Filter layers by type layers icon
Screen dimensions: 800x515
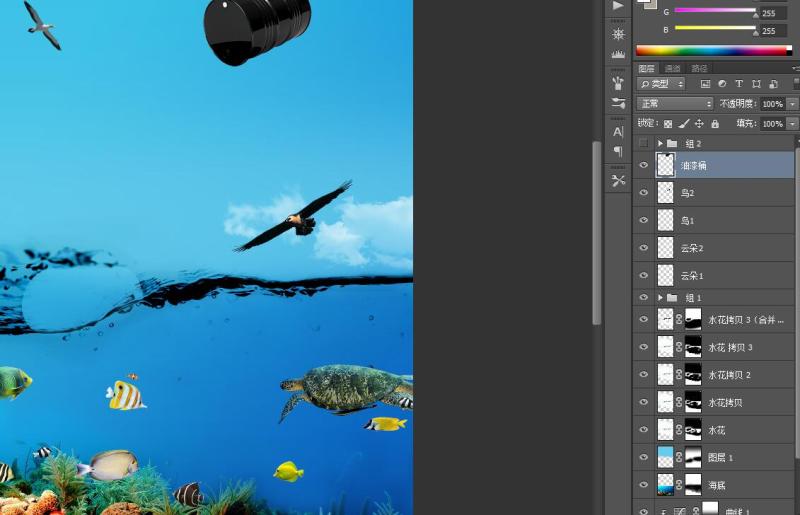pos(739,84)
